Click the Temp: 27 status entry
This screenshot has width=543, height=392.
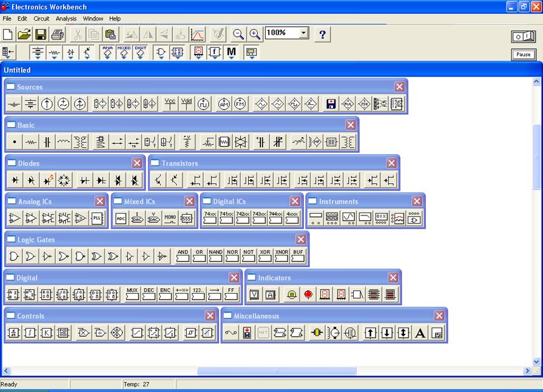(x=137, y=384)
